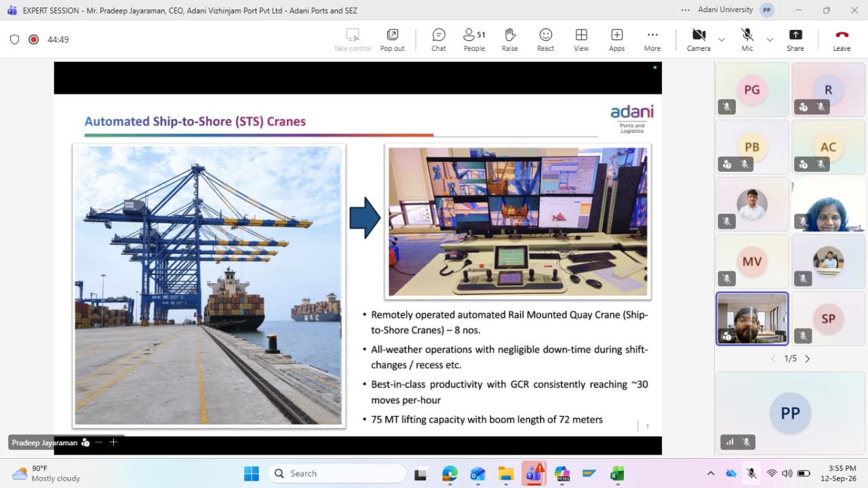Viewport: 868px width, 488px height.
Task: Click the Take control button
Action: (353, 39)
